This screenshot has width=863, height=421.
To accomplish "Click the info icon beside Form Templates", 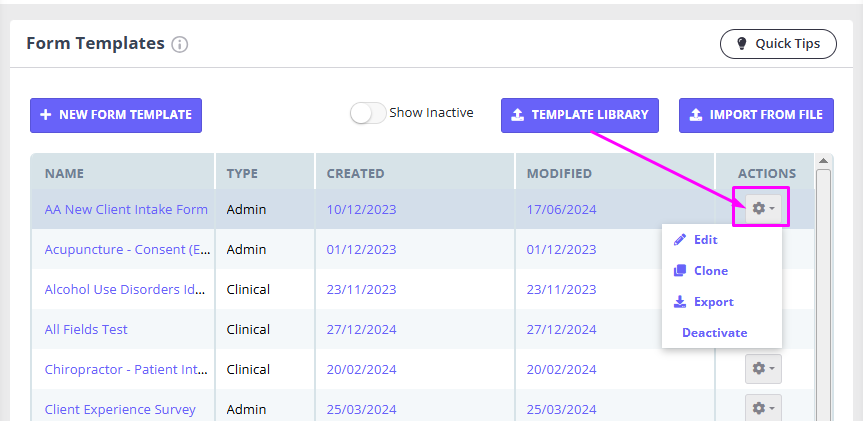I will 179,45.
